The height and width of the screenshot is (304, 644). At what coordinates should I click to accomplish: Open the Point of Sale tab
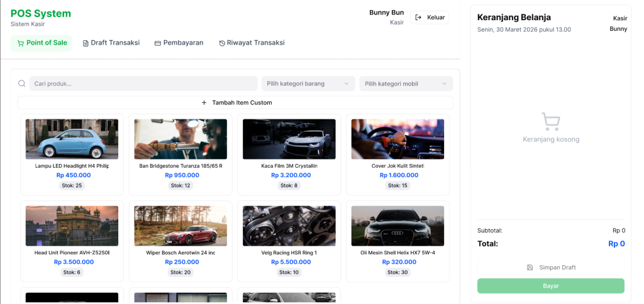pos(41,43)
